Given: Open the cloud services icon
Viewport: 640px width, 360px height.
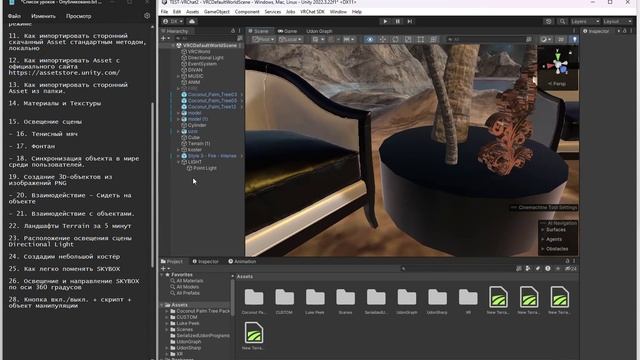Looking at the screenshot, I should [x=192, y=21].
